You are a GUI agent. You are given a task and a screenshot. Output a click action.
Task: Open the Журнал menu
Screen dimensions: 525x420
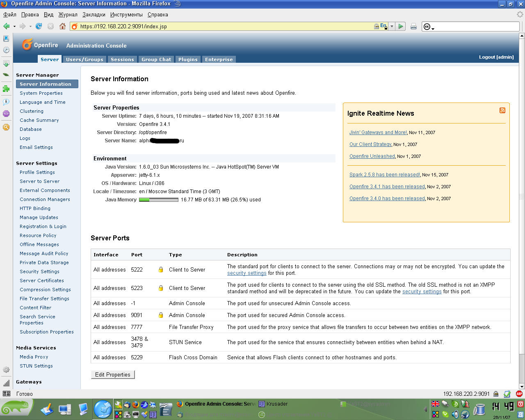tap(68, 14)
